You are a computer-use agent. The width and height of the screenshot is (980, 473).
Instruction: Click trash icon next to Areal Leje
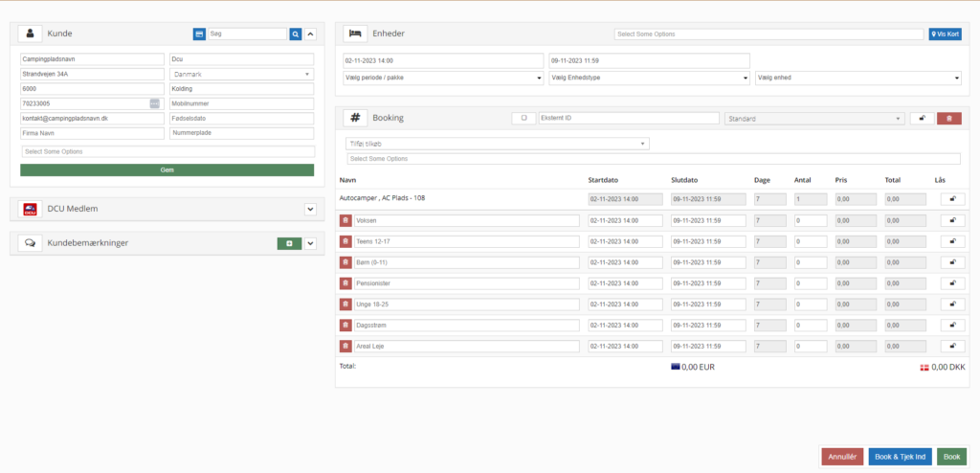click(x=345, y=347)
